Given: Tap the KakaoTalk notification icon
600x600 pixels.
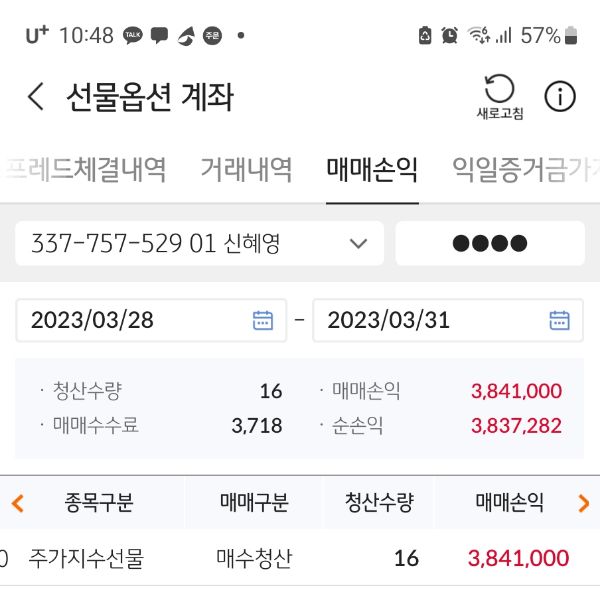Looking at the screenshot, I should click(133, 36).
